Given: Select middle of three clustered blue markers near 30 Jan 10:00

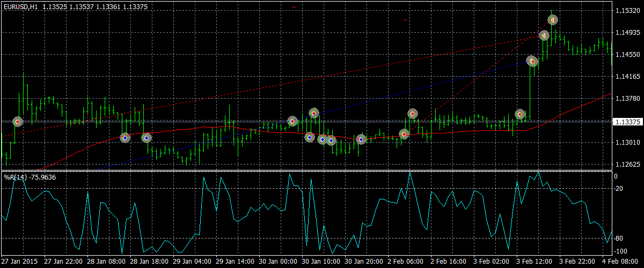Looking at the screenshot, I should click(323, 140).
